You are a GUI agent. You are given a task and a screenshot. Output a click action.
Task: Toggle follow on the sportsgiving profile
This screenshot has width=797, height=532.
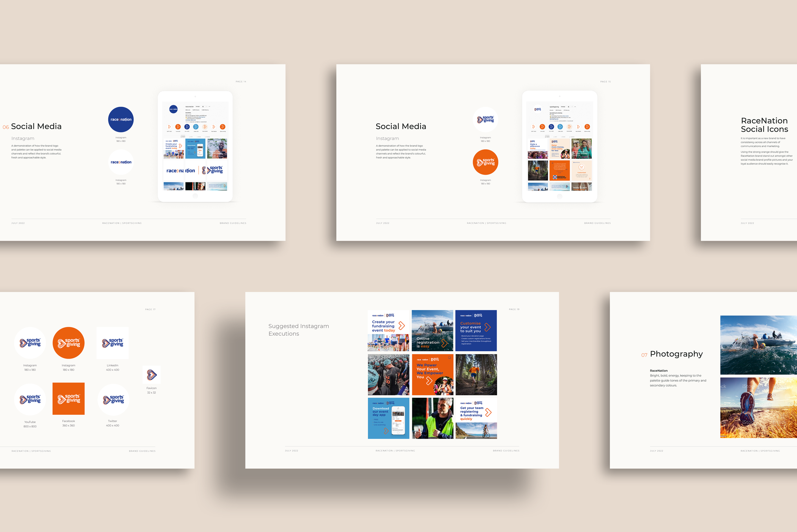568,106
